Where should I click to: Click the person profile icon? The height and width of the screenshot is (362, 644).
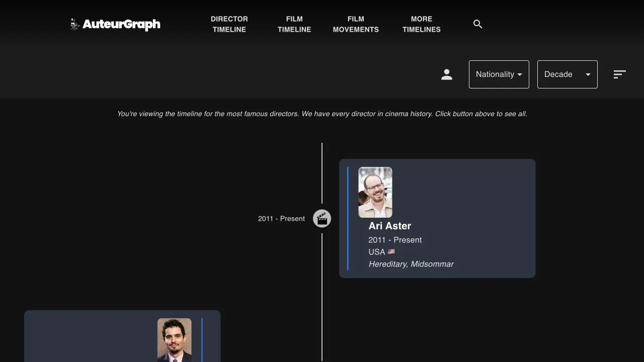pos(447,74)
